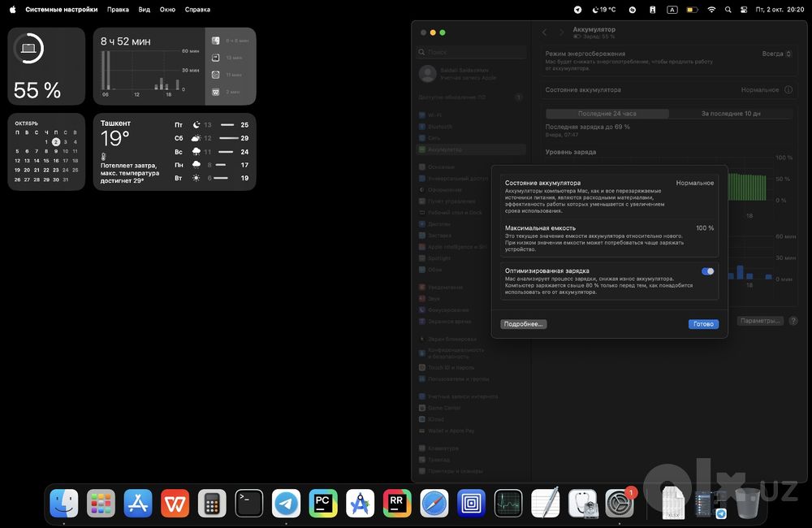Screen dimensions: 812x528
Task: Click the info icon beside battery state Нормальное
Action: [x=788, y=89]
